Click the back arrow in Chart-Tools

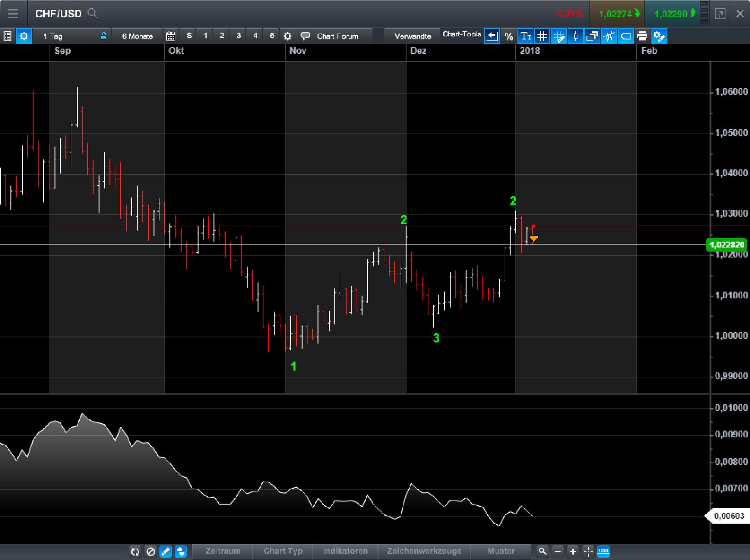(492, 36)
